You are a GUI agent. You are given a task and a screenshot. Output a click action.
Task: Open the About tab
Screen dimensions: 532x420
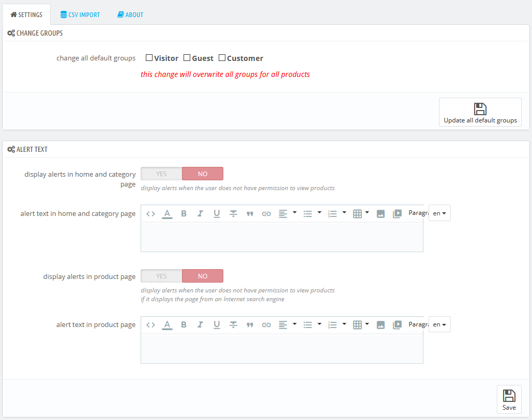click(x=130, y=14)
